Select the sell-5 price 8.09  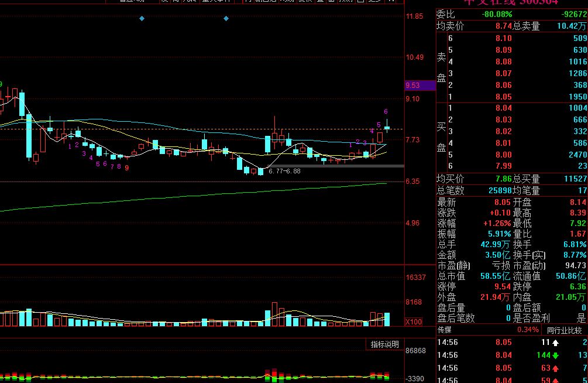[503, 50]
